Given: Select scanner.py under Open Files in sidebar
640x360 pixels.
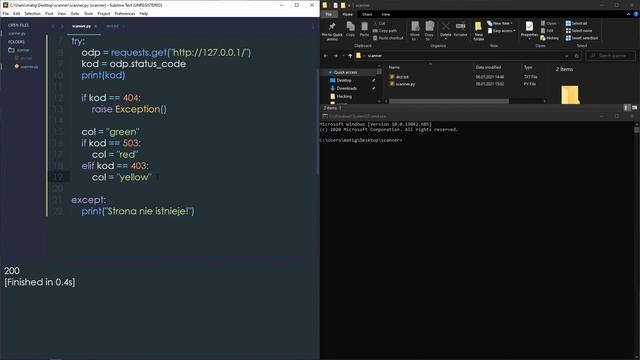Looking at the screenshot, I should click(17, 33).
